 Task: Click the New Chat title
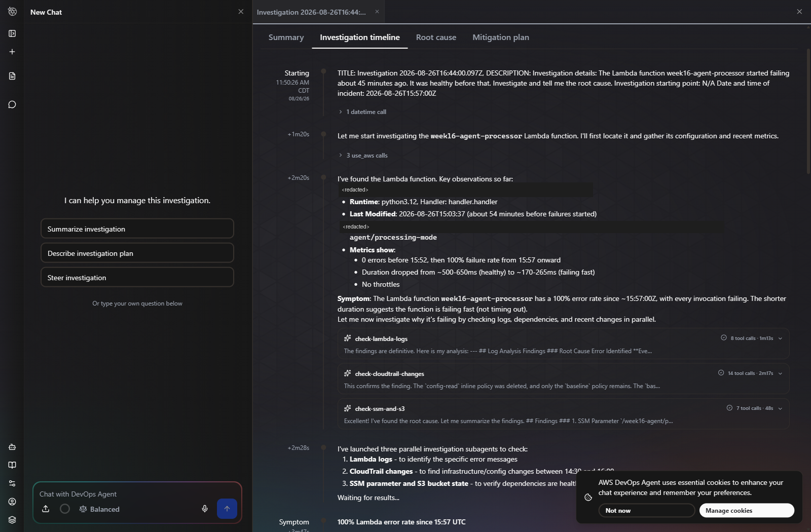[46, 12]
